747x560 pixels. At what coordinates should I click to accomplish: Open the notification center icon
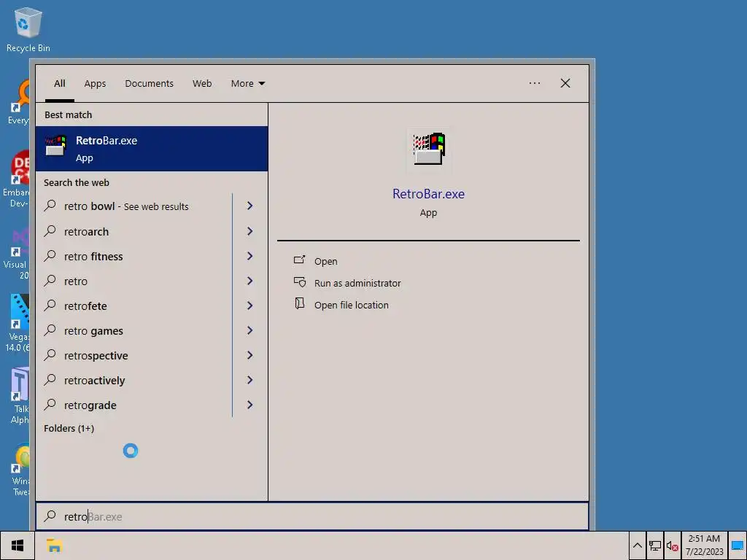pyautogui.click(x=738, y=545)
